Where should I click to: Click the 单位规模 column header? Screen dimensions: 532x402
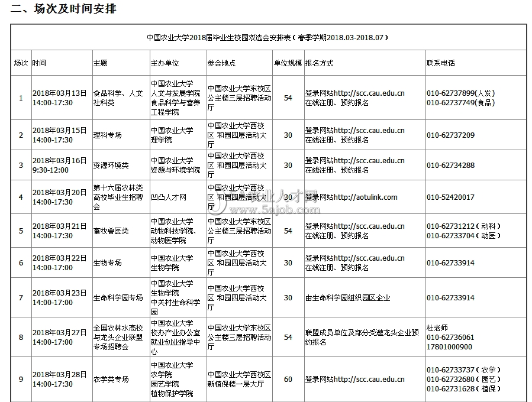pos(288,63)
